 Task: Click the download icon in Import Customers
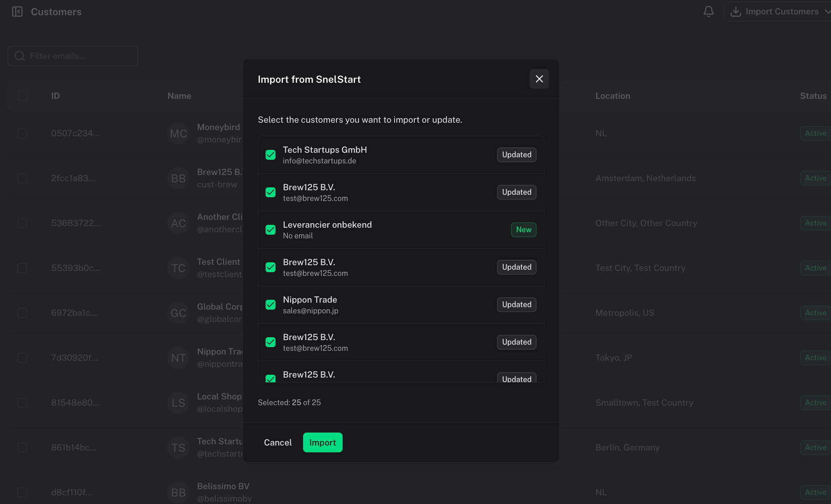[x=735, y=12]
